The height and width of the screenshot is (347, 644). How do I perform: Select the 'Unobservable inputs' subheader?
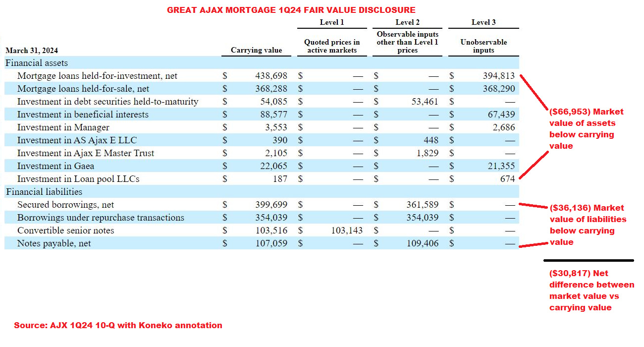coord(483,46)
